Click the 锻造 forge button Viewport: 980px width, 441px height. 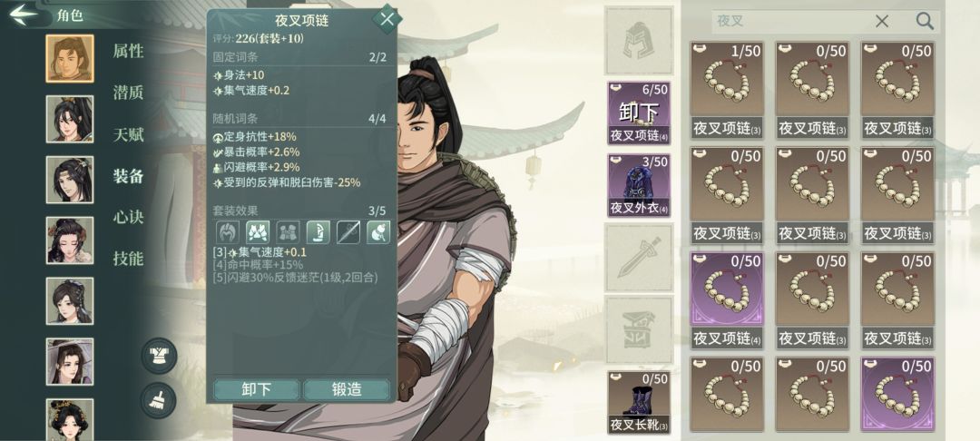click(x=347, y=389)
